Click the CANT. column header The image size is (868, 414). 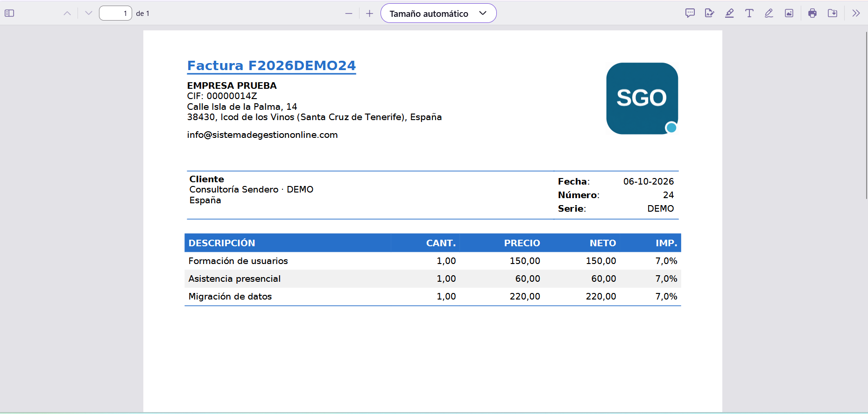pos(441,243)
